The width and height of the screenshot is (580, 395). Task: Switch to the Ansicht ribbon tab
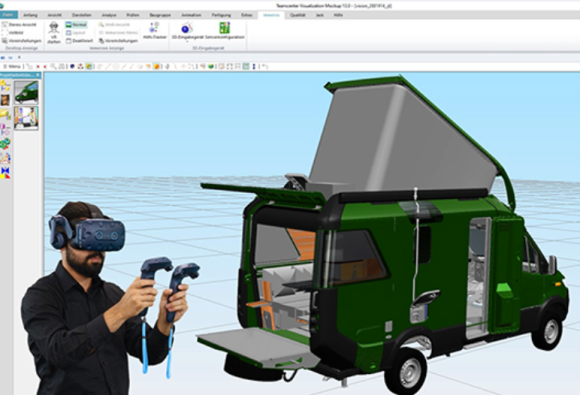pos(54,15)
